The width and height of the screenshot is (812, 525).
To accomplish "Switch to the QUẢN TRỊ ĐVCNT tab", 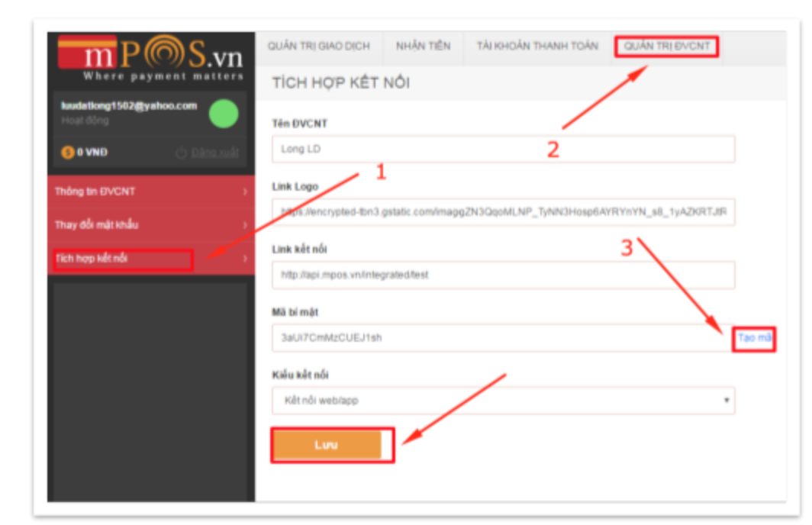I will 667,46.
